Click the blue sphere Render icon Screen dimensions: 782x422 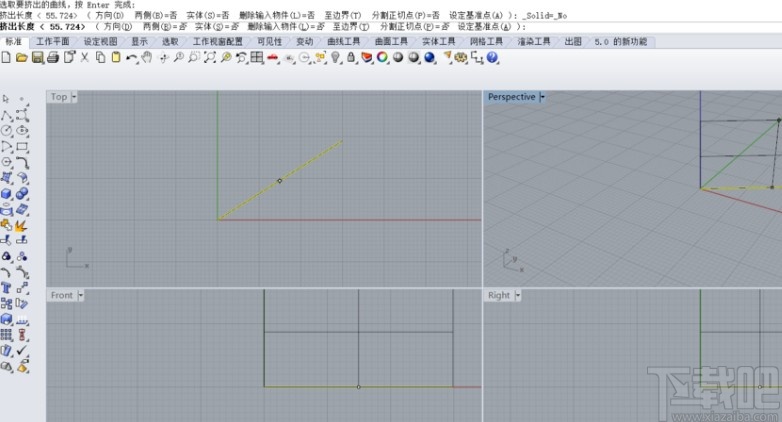click(429, 58)
